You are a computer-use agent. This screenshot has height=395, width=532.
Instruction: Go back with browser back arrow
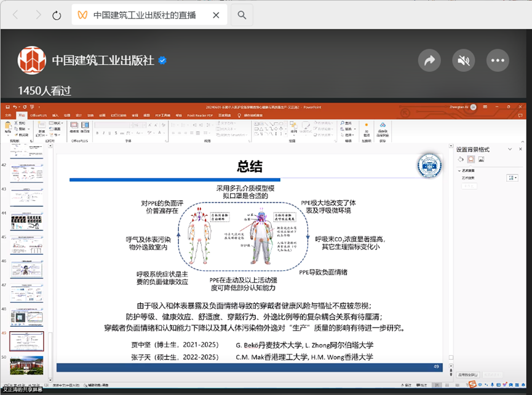point(16,15)
